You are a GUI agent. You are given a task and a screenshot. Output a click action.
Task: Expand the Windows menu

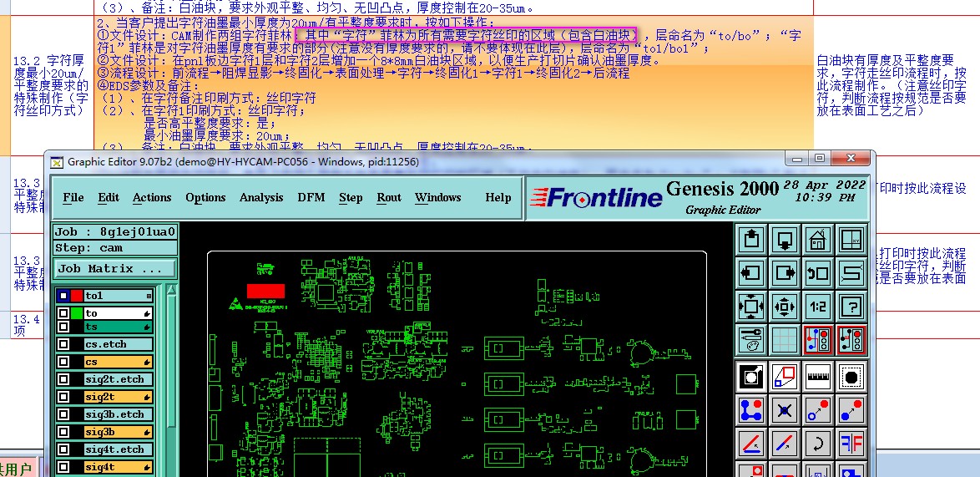coord(437,197)
